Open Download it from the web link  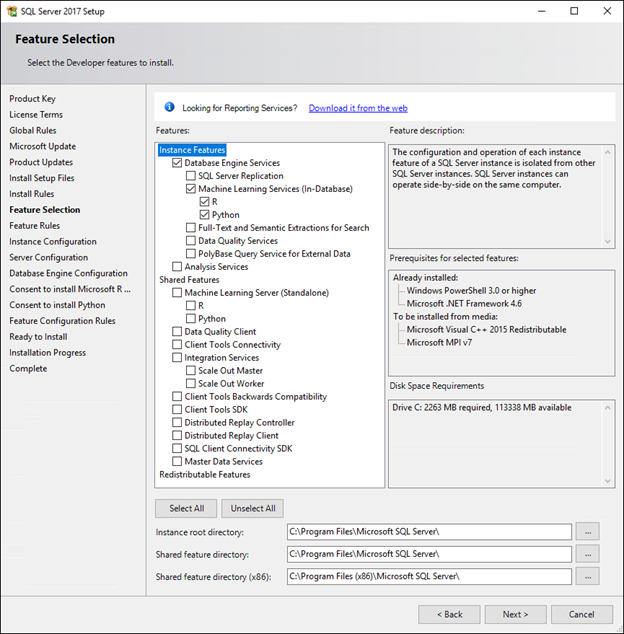tap(358, 108)
